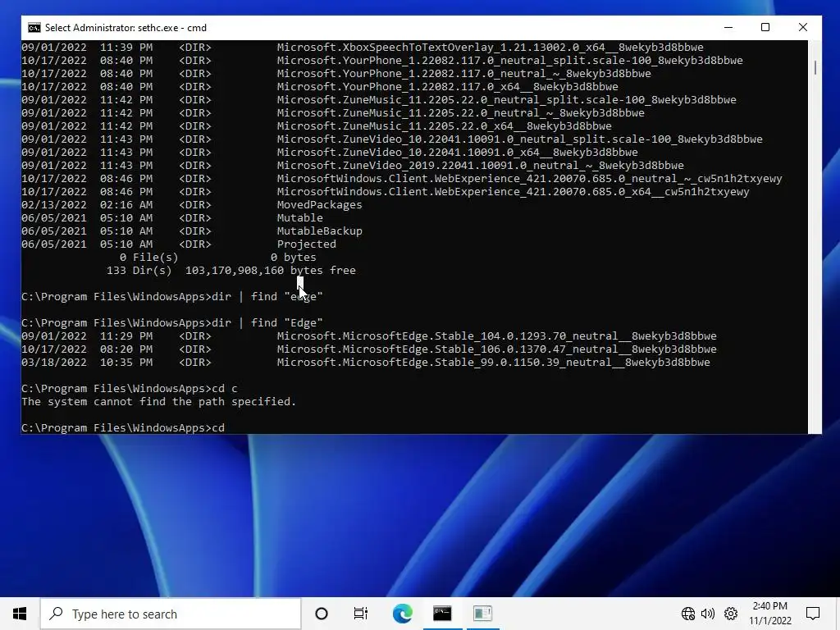Click the cmd window title bar icon
Screen dimensions: 840x630
[34, 28]
